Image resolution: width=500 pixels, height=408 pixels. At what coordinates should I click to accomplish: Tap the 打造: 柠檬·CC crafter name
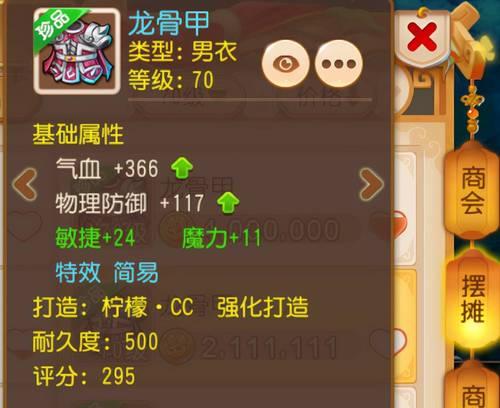pos(113,307)
